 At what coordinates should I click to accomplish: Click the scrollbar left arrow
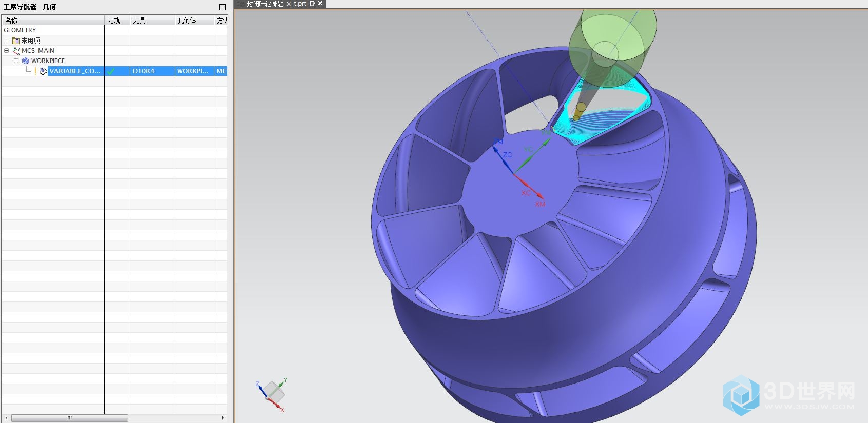click(6, 418)
